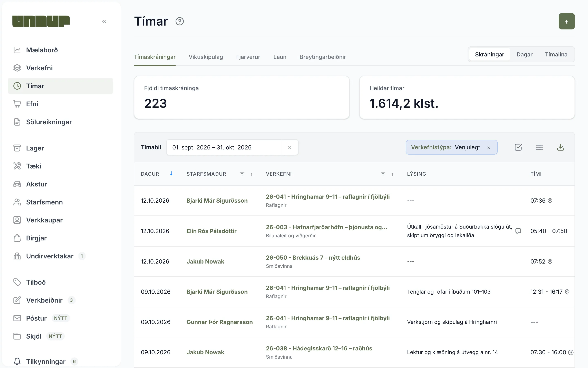Open Elín Rós Pálsdóttir employee link
Viewport: 588px width, 368px height.
(x=211, y=231)
